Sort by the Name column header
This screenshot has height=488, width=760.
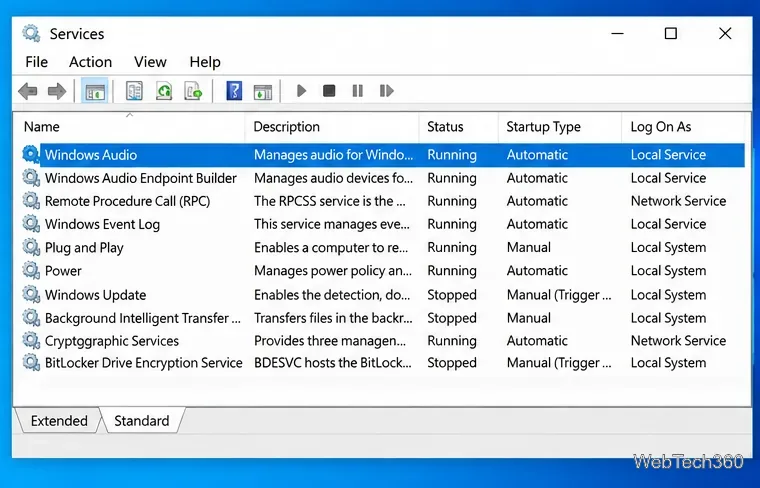(x=129, y=127)
